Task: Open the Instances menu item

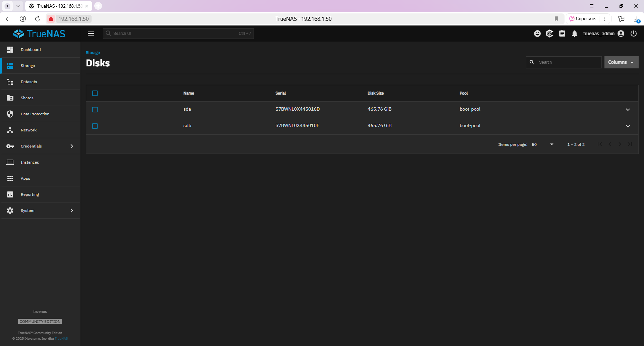Action: 40,162
